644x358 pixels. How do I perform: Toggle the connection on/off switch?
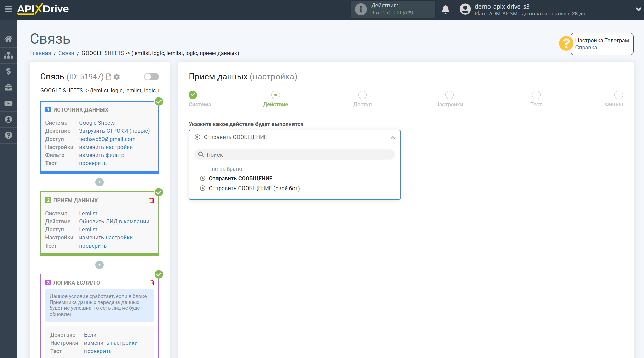coord(151,77)
